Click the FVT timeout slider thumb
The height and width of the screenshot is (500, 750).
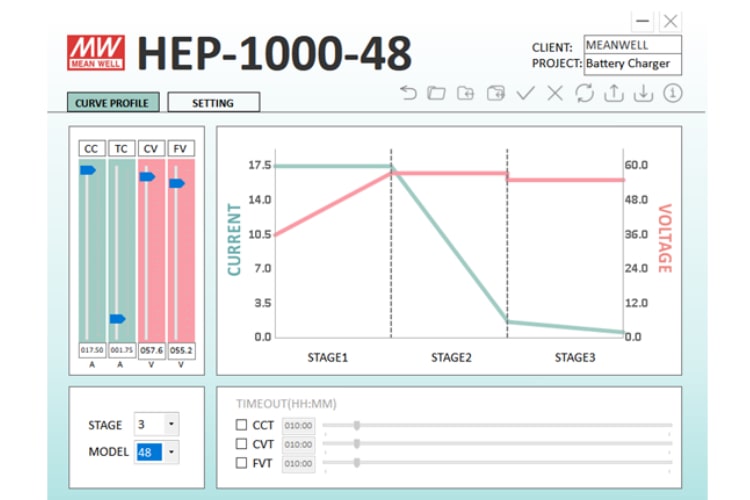click(x=357, y=462)
